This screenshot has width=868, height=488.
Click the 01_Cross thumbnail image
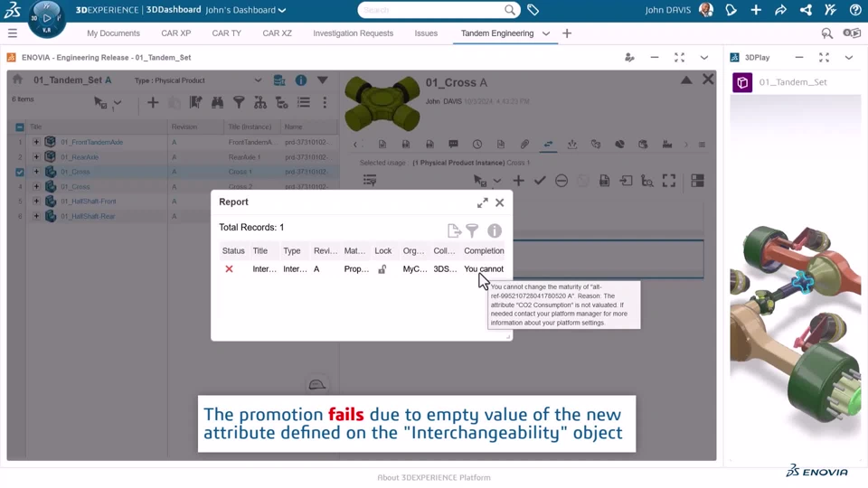click(x=382, y=103)
